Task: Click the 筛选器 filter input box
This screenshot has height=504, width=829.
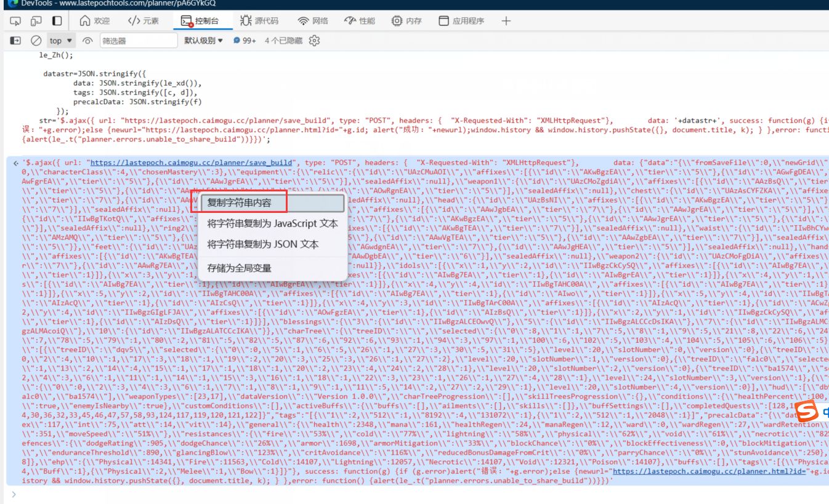Action: [137, 41]
